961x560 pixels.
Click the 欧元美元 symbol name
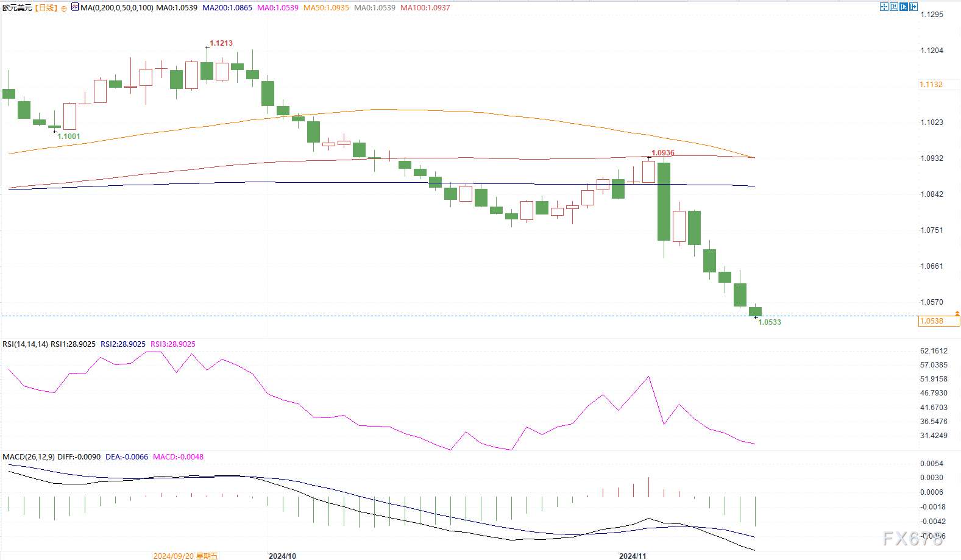click(17, 8)
